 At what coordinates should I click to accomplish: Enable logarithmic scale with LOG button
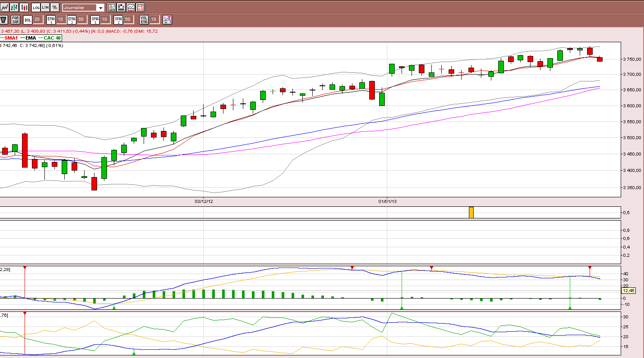coord(36,7)
